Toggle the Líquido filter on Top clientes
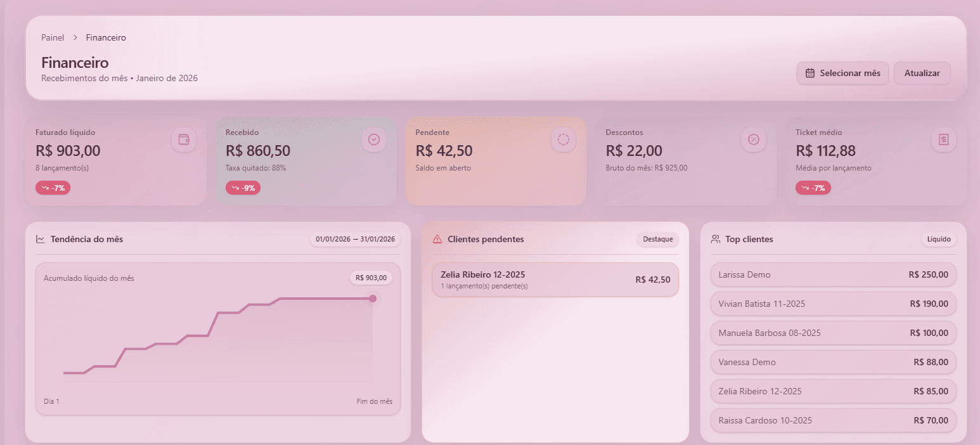Screen dimensions: 980x445 (x=939, y=239)
